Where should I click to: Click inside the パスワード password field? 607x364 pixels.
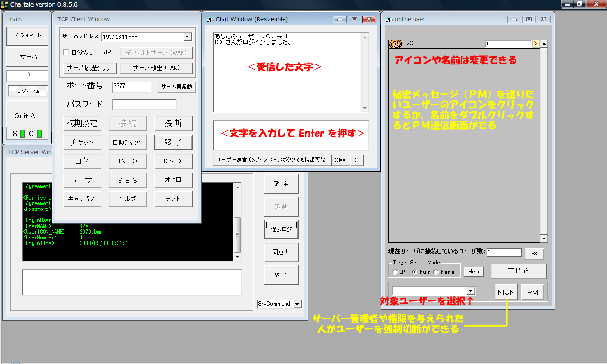click(144, 104)
